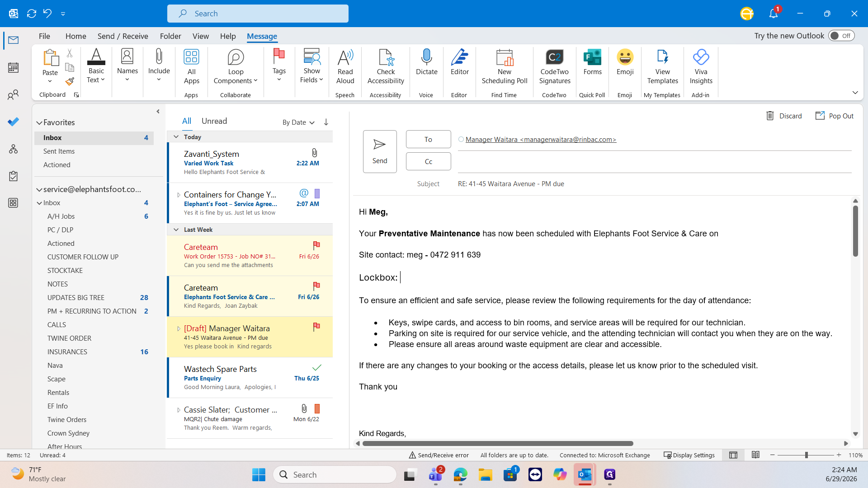Viewport: 868px width, 488px height.
Task: Open the Include dropdown
Action: (x=159, y=66)
